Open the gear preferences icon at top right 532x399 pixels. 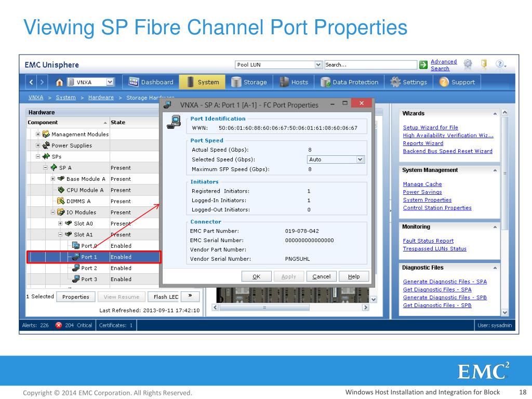coord(468,64)
